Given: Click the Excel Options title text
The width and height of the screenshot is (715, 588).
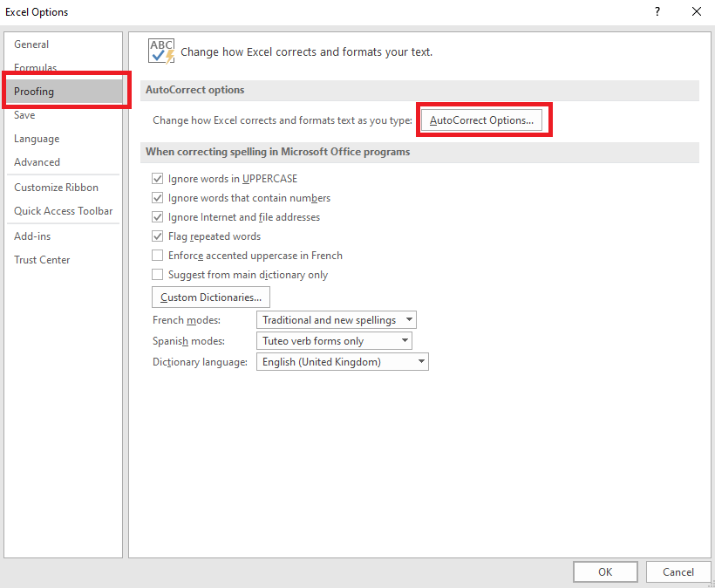Looking at the screenshot, I should point(37,12).
